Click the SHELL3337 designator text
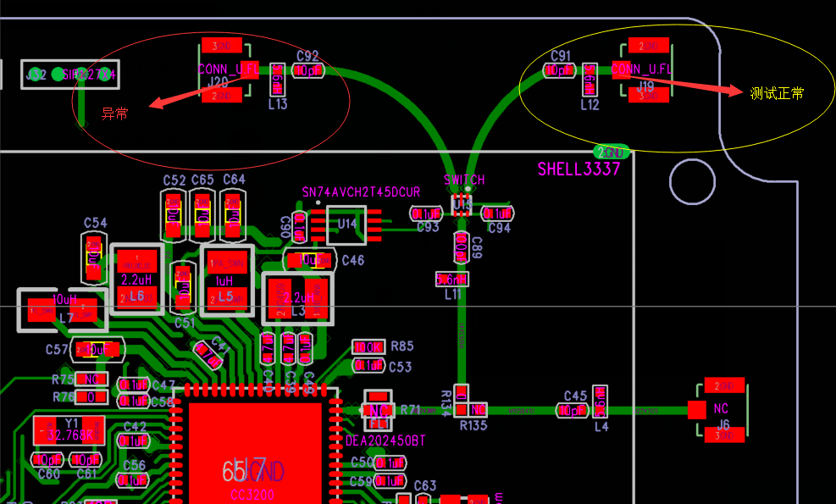The height and width of the screenshot is (504, 836). click(579, 169)
